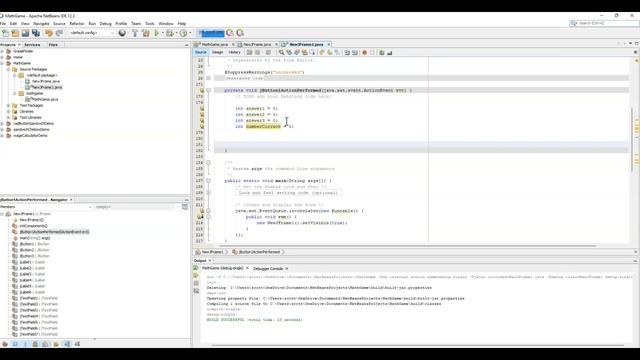Close the NewJFrame1.java editor tab
This screenshot has width=640, height=360.
329,44
